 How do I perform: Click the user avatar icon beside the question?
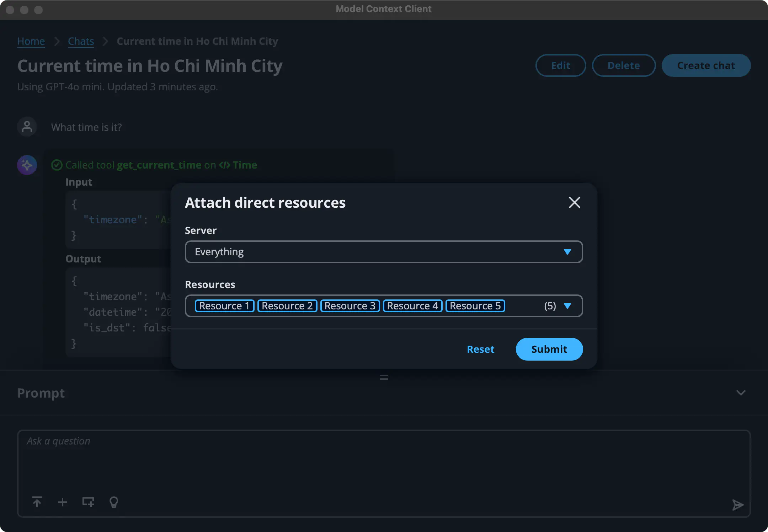(x=27, y=127)
